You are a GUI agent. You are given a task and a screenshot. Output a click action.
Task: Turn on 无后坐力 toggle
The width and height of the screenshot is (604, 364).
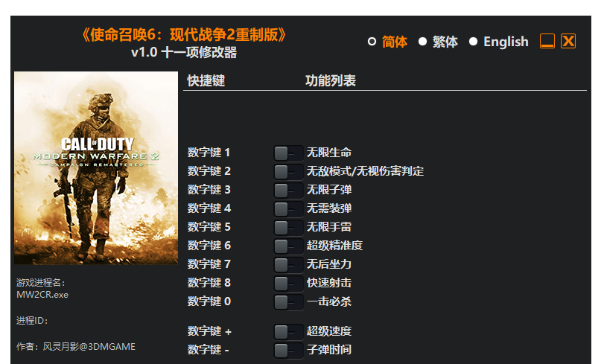288,264
